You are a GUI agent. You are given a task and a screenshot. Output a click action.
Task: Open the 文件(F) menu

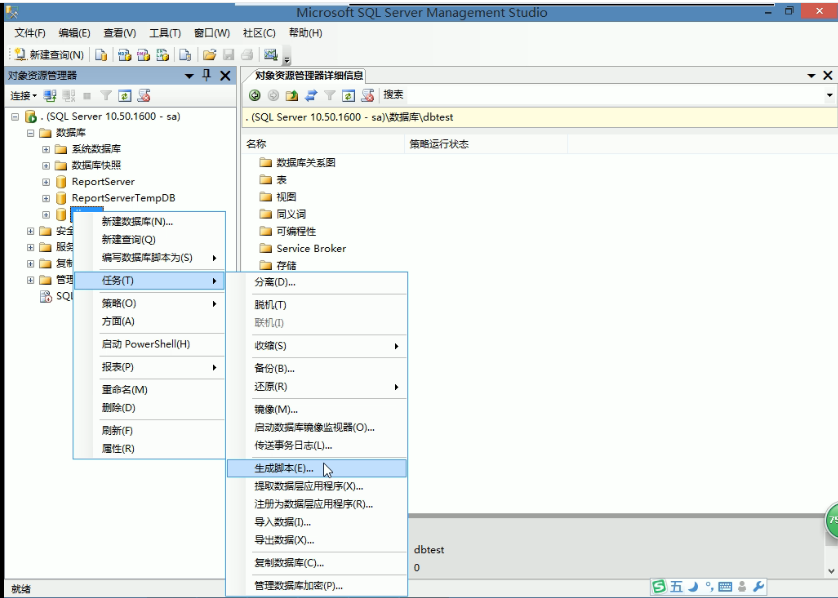click(x=30, y=33)
